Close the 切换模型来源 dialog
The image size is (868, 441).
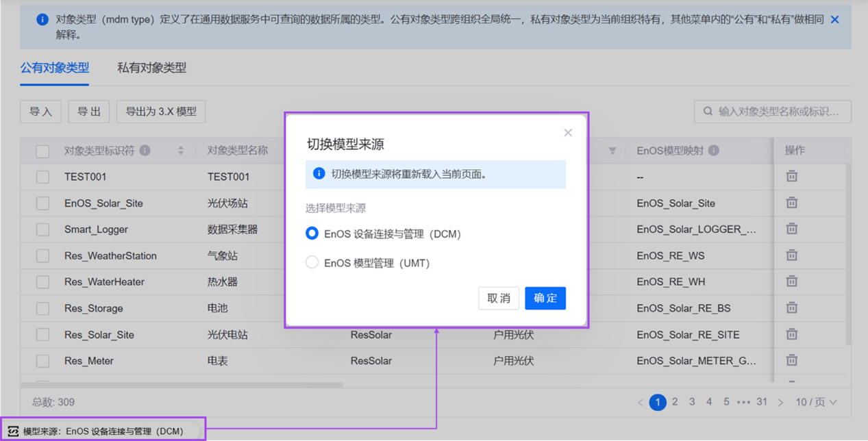click(x=568, y=133)
